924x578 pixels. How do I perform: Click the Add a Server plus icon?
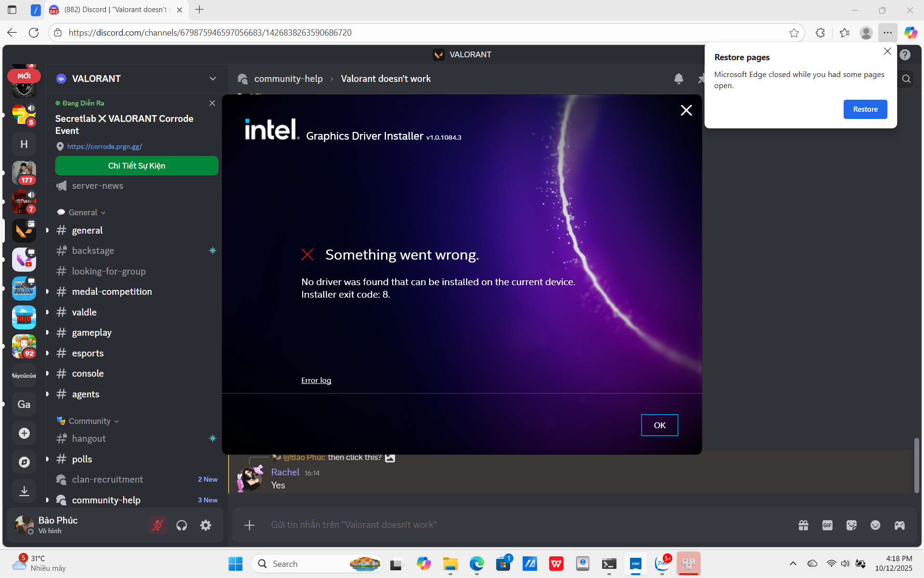click(24, 433)
